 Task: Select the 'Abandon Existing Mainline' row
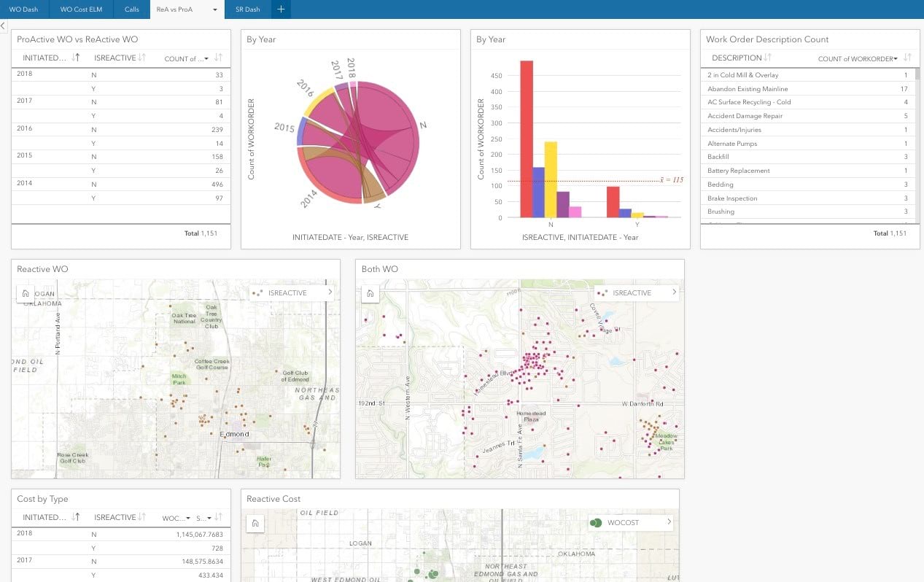(807, 89)
